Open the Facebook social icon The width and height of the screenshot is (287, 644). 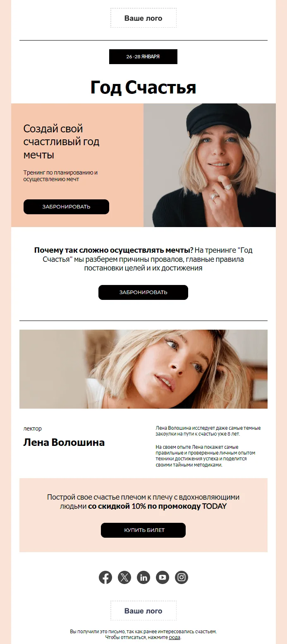pyautogui.click(x=105, y=577)
